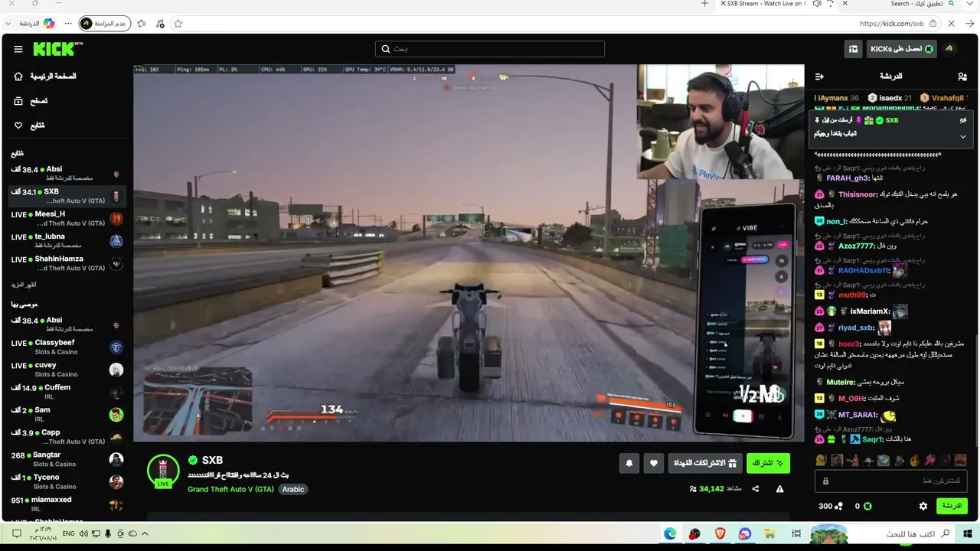Click username Thisisnoor in chat
980x551 pixels.
[859, 194]
